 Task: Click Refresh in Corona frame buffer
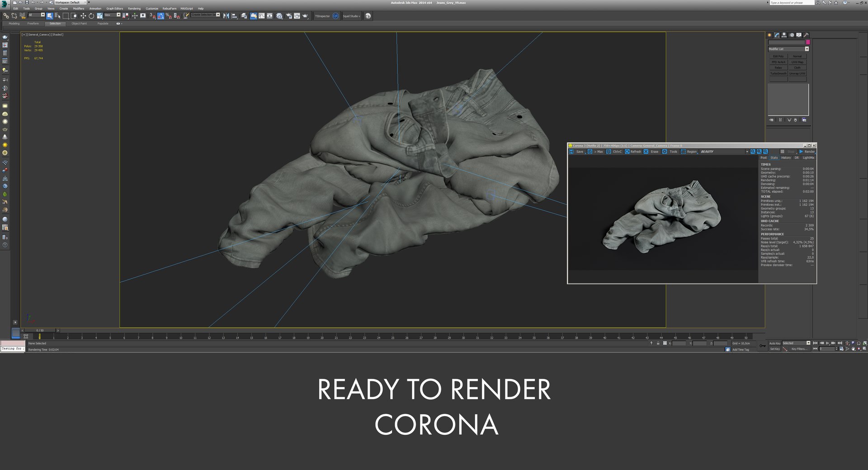[x=632, y=152]
